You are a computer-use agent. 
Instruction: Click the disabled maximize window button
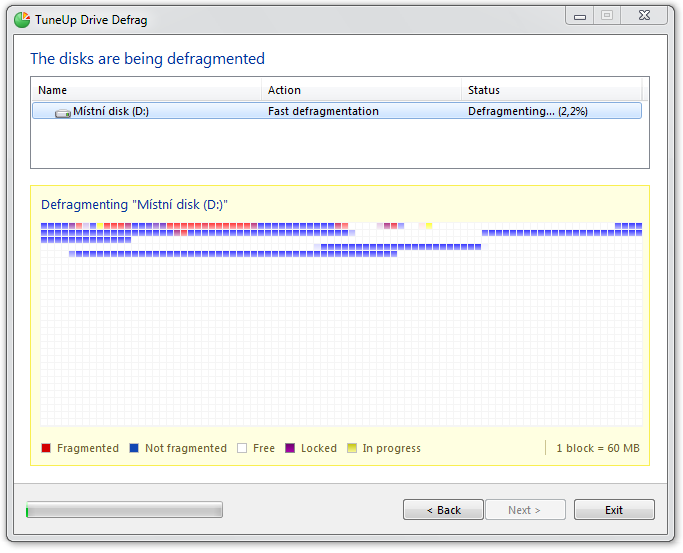(607, 16)
